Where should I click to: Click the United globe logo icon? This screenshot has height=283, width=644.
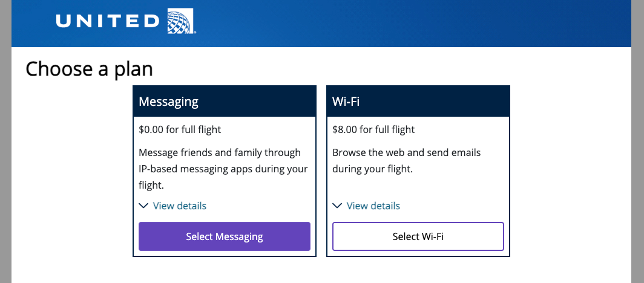[181, 21]
